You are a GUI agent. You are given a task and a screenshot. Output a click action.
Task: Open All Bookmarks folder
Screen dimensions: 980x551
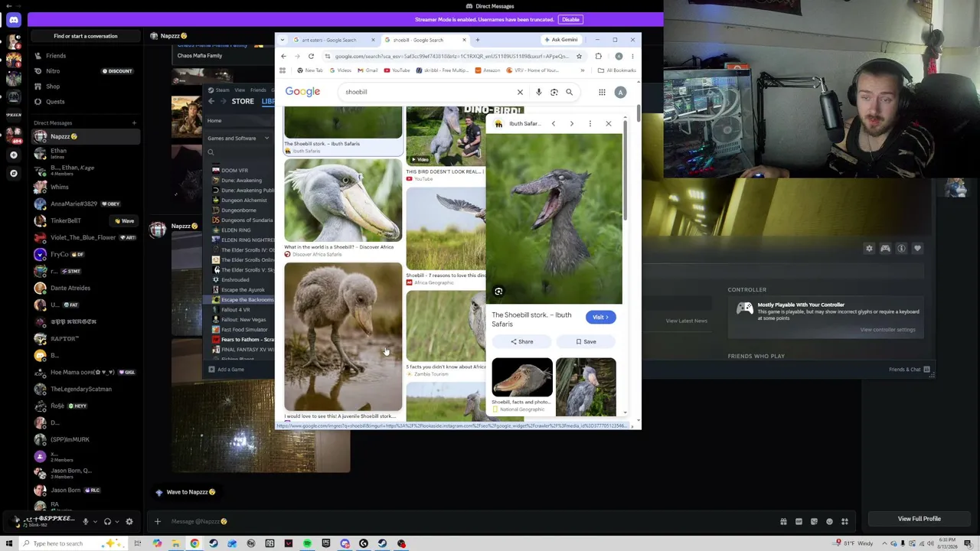pyautogui.click(x=617, y=70)
